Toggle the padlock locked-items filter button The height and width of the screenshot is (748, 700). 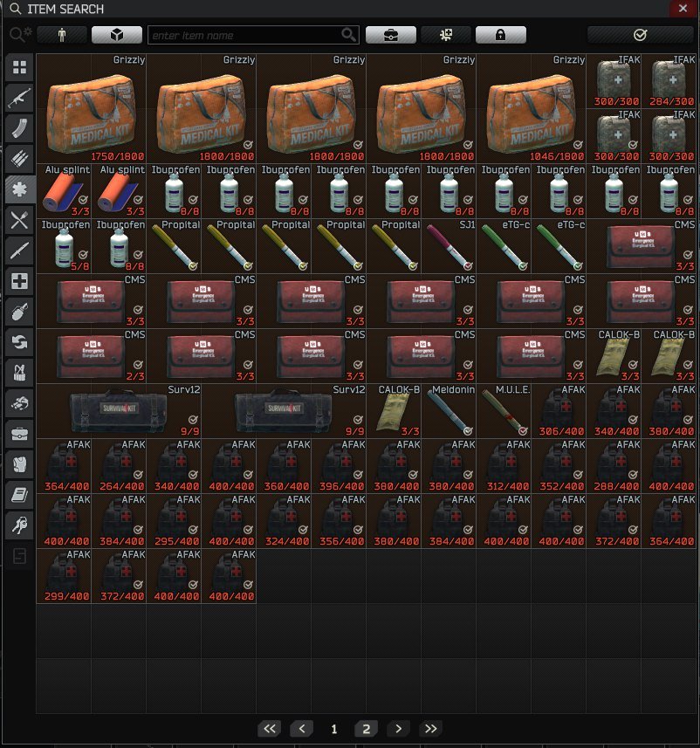point(500,35)
